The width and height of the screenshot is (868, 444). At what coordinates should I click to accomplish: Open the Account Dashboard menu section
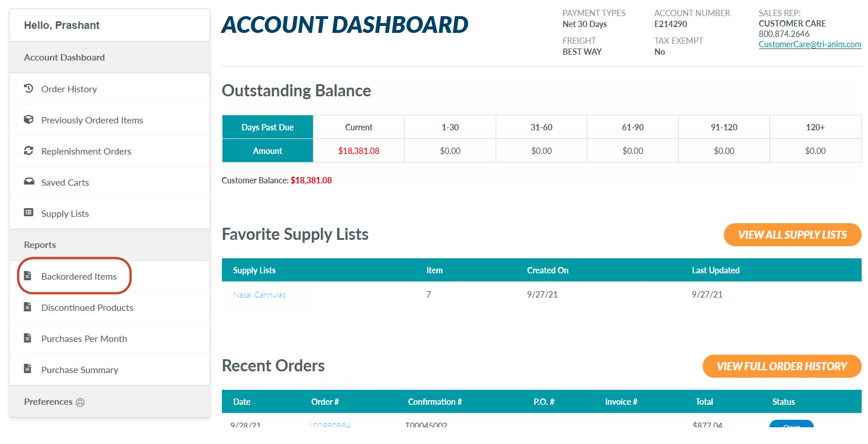click(x=65, y=58)
